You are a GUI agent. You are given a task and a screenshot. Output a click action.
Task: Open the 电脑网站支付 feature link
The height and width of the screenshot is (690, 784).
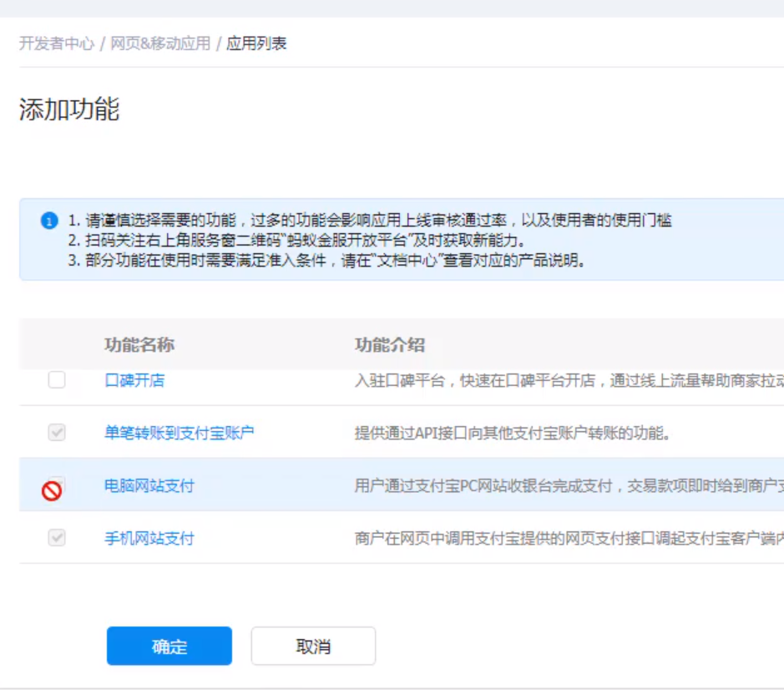pyautogui.click(x=149, y=485)
